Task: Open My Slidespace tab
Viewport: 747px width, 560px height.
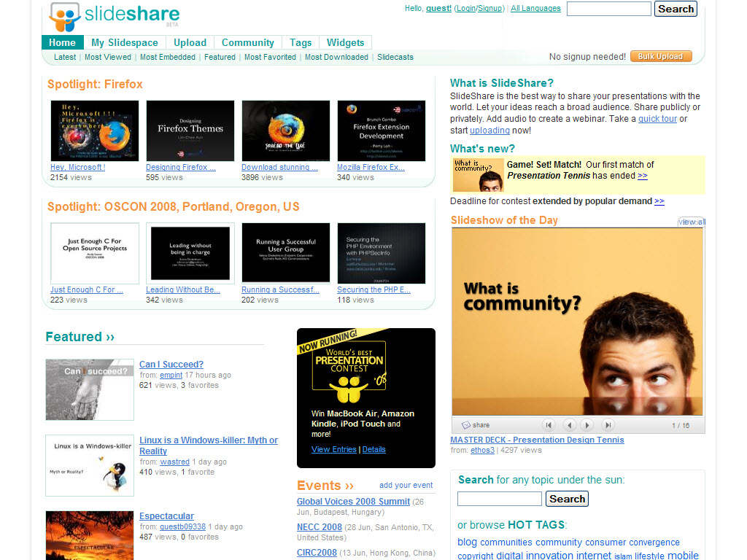Action: pos(124,42)
